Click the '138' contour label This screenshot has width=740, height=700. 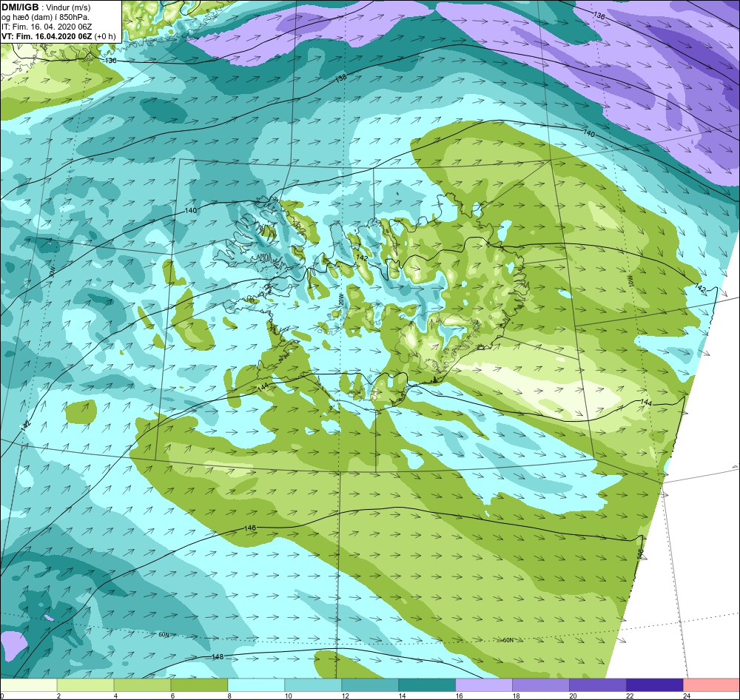(x=340, y=79)
